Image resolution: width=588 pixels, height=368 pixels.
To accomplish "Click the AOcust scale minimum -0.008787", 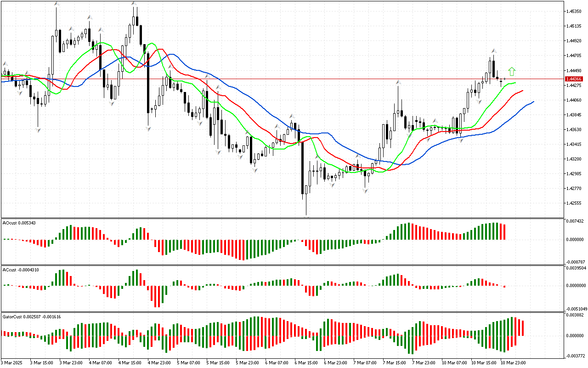I will point(575,261).
